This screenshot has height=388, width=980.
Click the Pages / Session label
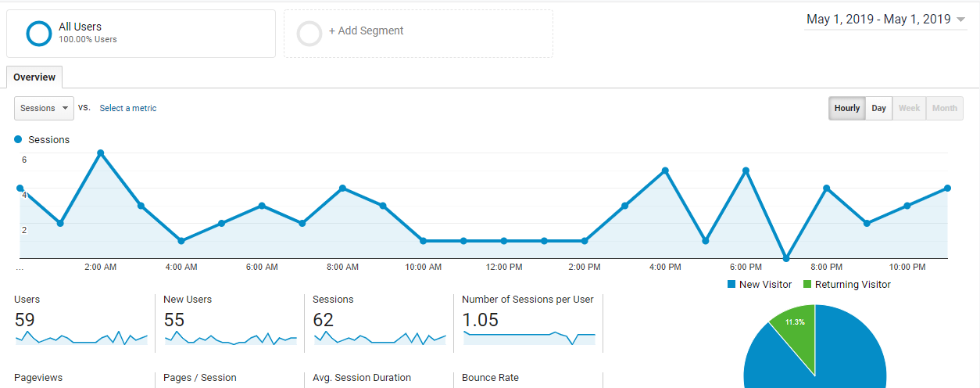pos(200,378)
